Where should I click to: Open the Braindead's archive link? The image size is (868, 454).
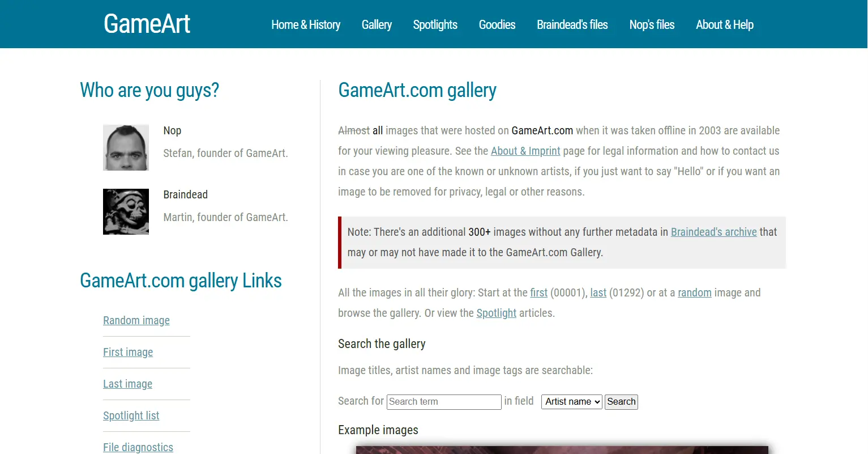click(x=714, y=232)
